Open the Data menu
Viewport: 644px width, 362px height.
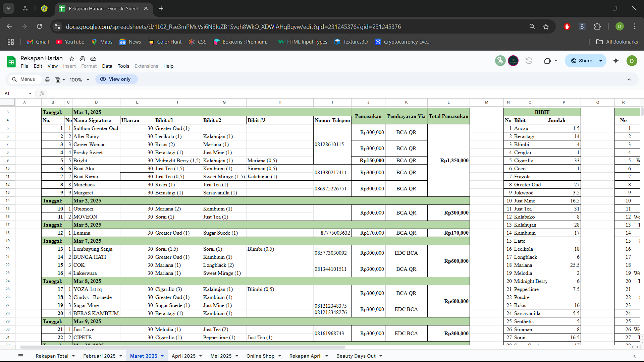[107, 66]
